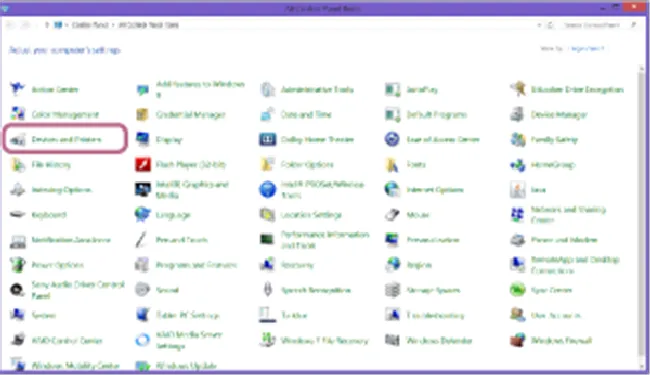
Task: Open the Folder Options icon
Action: pyautogui.click(x=267, y=165)
